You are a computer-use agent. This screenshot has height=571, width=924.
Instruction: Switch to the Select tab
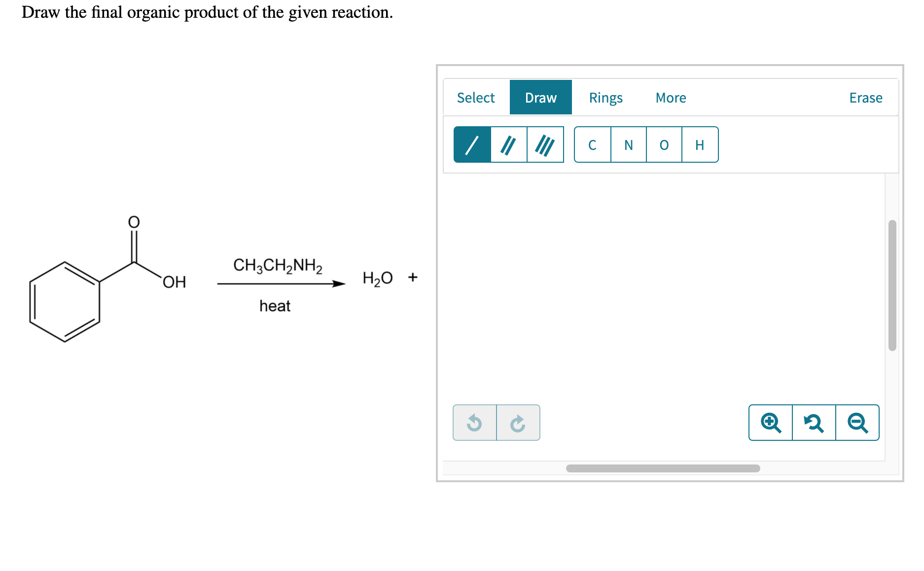(476, 98)
